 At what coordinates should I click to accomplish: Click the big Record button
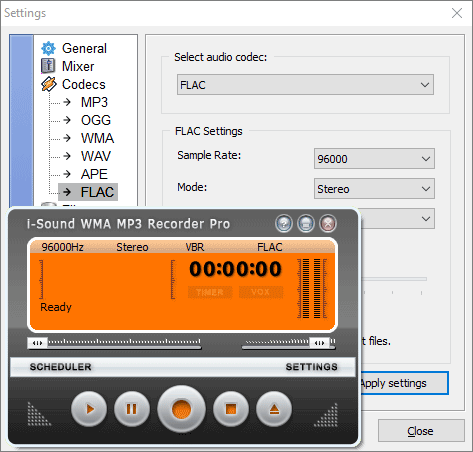[x=182, y=409]
